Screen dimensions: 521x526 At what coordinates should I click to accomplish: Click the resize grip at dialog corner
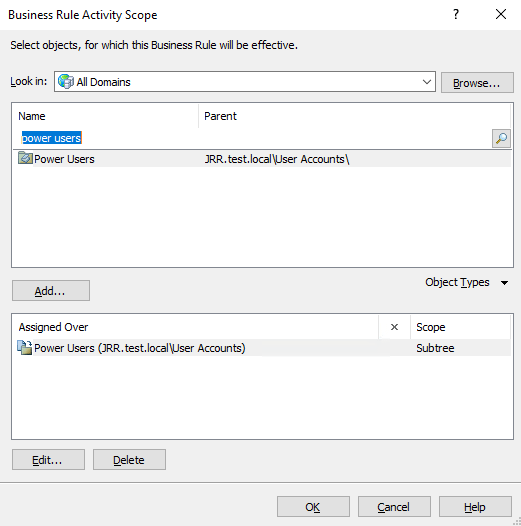(517, 522)
